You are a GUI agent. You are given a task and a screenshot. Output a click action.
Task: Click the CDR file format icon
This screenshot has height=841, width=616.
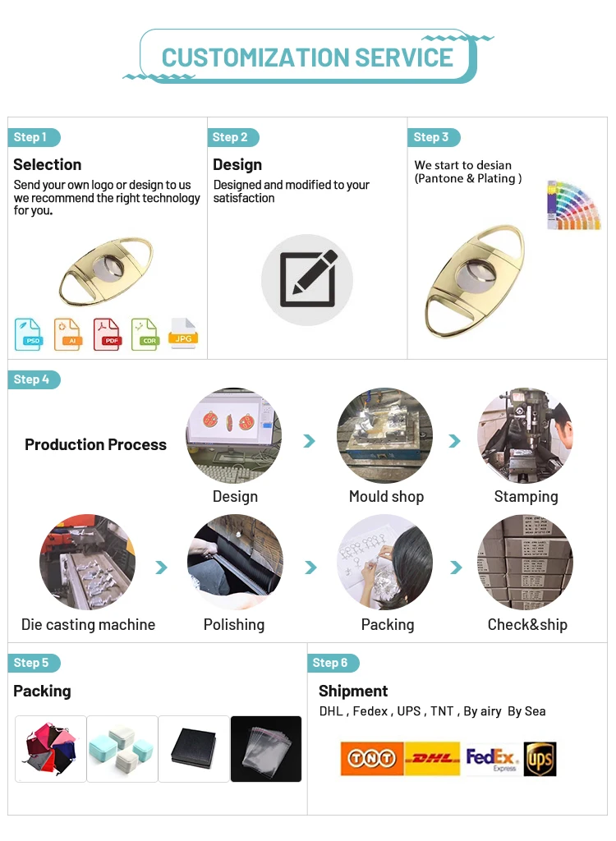pyautogui.click(x=145, y=333)
